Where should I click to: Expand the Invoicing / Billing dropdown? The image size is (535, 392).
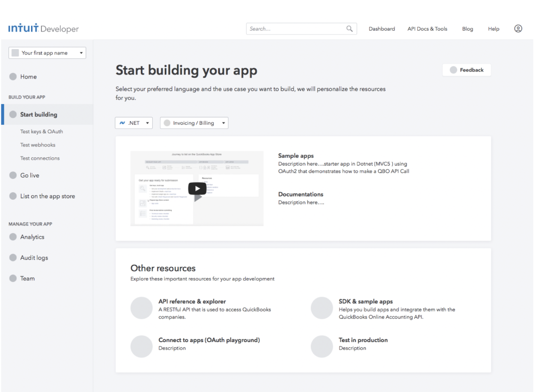click(x=194, y=123)
